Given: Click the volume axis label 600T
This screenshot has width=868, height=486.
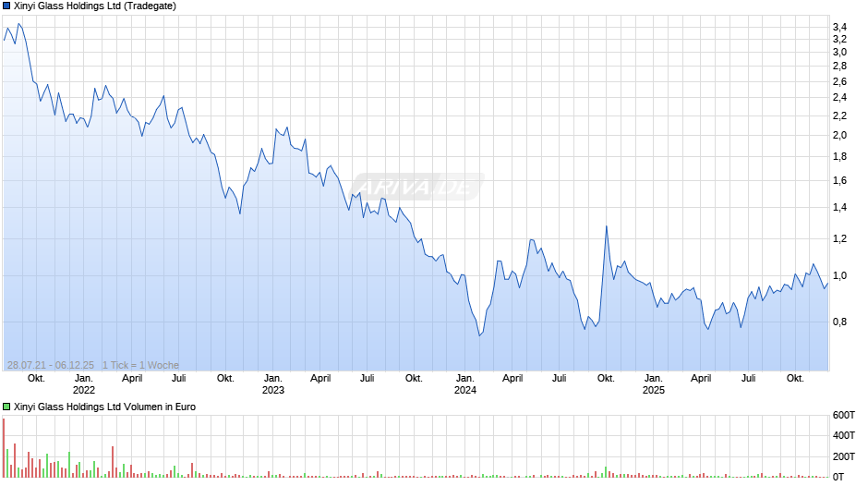Looking at the screenshot, I should (844, 415).
